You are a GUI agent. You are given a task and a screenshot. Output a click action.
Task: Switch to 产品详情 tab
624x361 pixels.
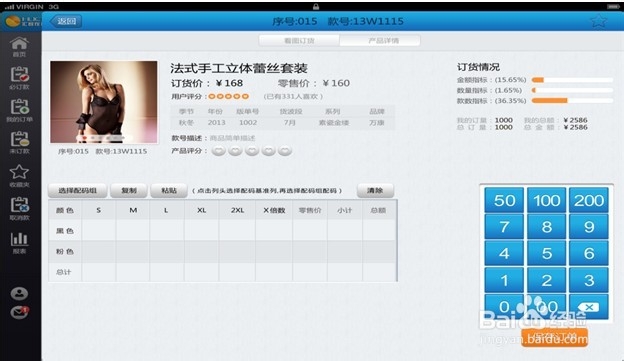pos(380,41)
